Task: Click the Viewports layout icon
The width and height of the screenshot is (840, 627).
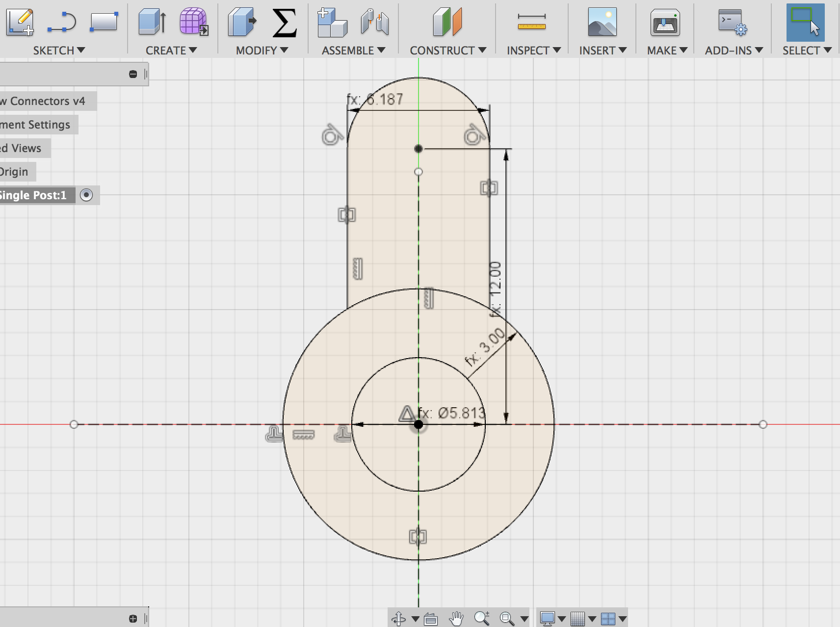Action: coord(608,619)
